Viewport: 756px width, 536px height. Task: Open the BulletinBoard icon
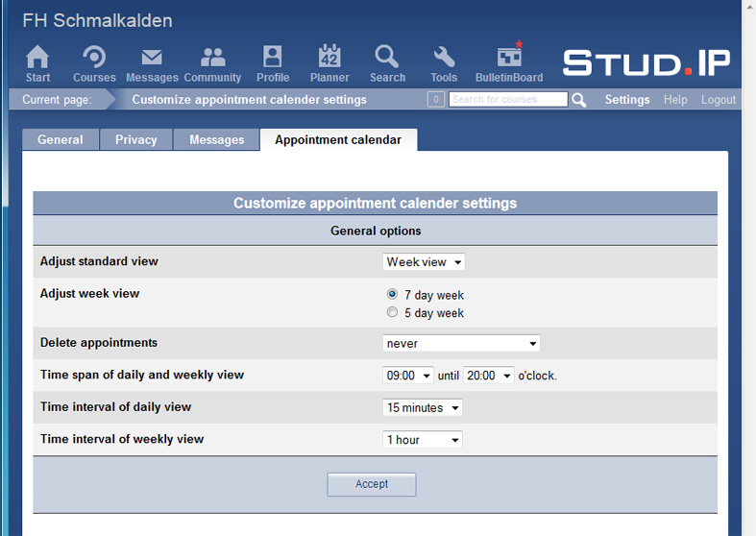click(510, 55)
